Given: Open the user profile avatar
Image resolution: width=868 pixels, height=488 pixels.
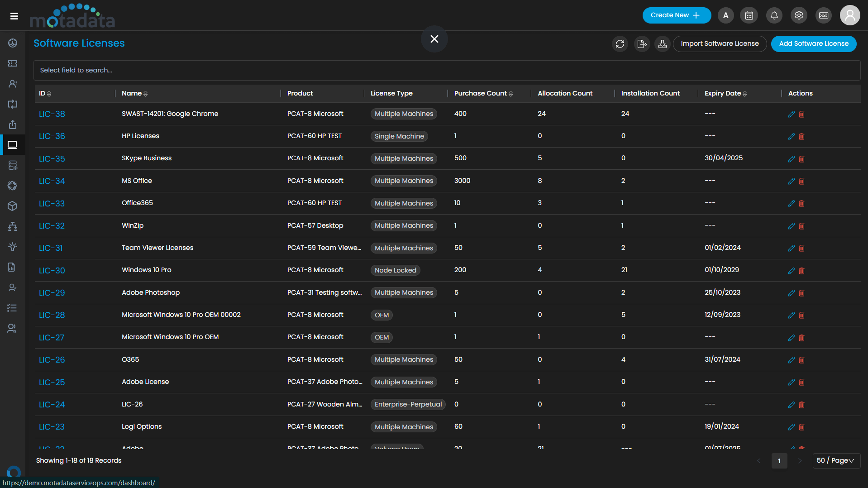Looking at the screenshot, I should tap(850, 15).
